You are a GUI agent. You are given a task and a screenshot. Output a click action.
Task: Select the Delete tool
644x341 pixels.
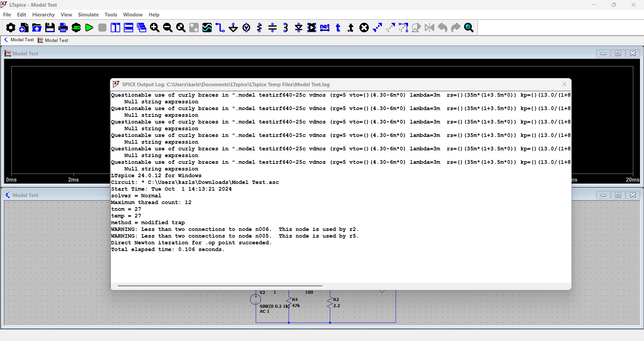tap(364, 28)
